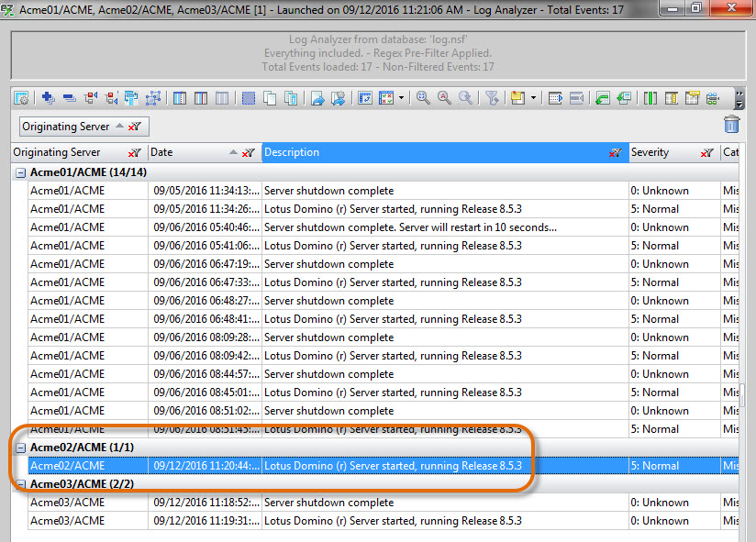This screenshot has width=756, height=542.
Task: Click the Export with gear settings icon
Action: 339,98
